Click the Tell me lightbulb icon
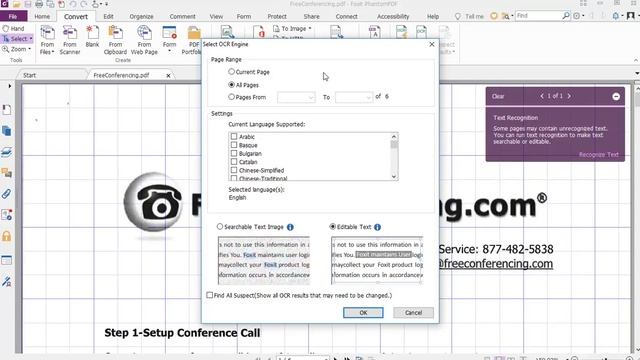Screen dimensions: 640x360 (x=458, y=16)
